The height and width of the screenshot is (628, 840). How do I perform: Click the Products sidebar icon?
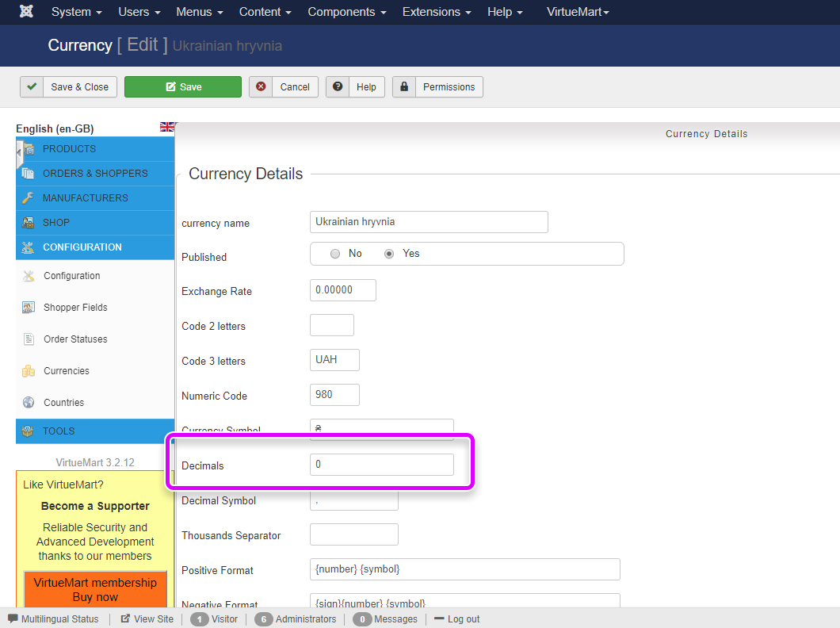pyautogui.click(x=29, y=149)
